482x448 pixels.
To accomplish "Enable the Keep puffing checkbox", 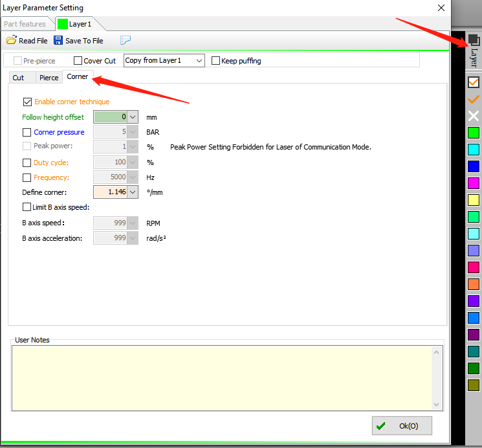I will click(216, 61).
